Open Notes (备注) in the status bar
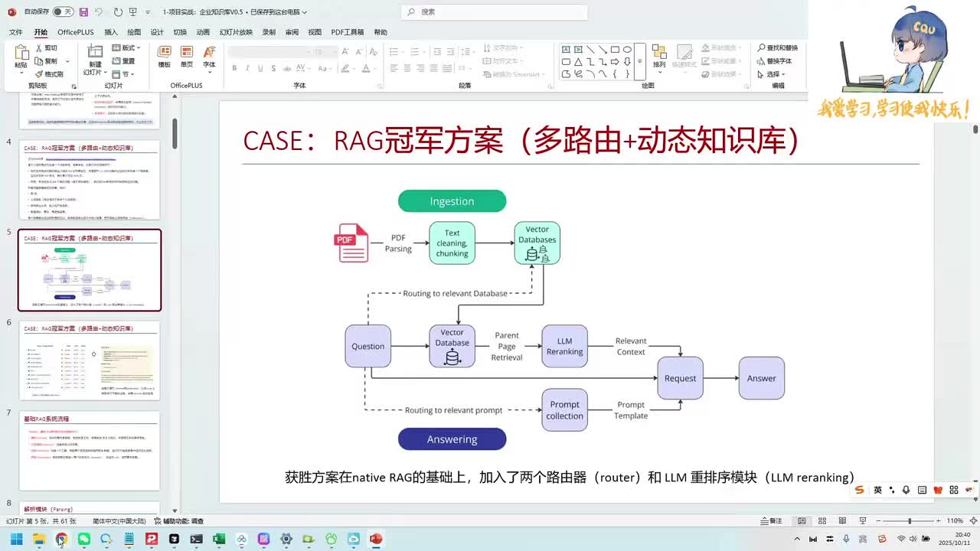The height and width of the screenshot is (551, 980). tap(770, 521)
